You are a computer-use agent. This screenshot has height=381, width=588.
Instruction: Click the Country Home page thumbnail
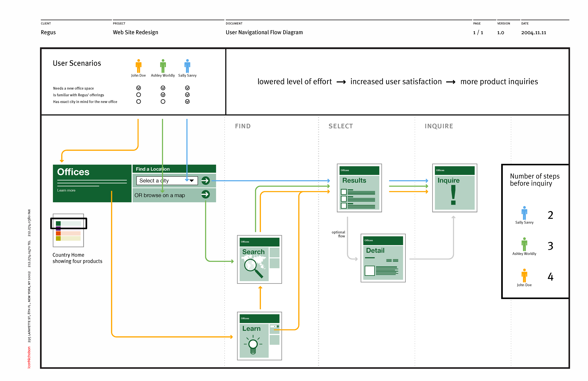click(x=68, y=230)
